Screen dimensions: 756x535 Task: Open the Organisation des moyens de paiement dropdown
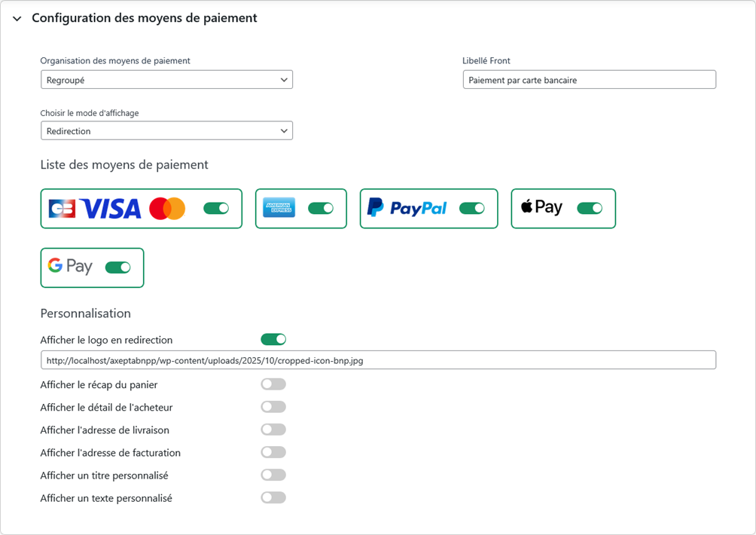166,80
